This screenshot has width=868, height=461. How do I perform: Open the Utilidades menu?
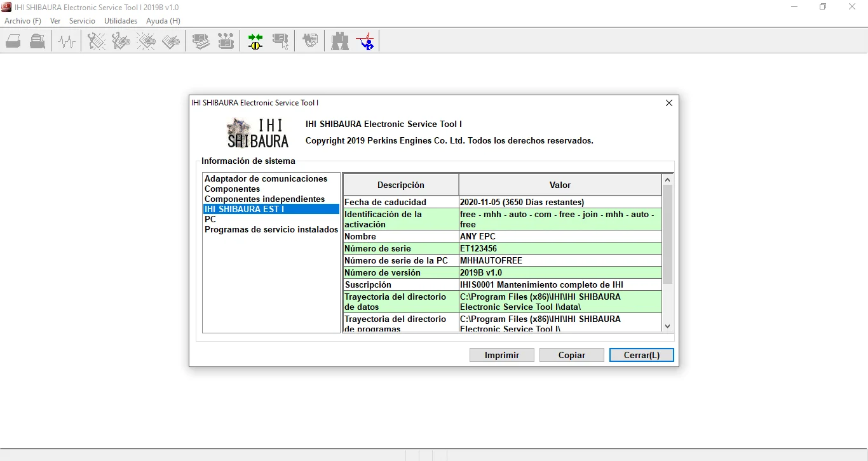pyautogui.click(x=121, y=21)
